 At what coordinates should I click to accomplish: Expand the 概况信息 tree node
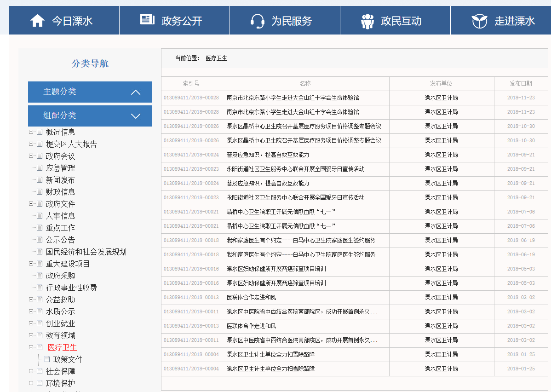[x=31, y=132]
